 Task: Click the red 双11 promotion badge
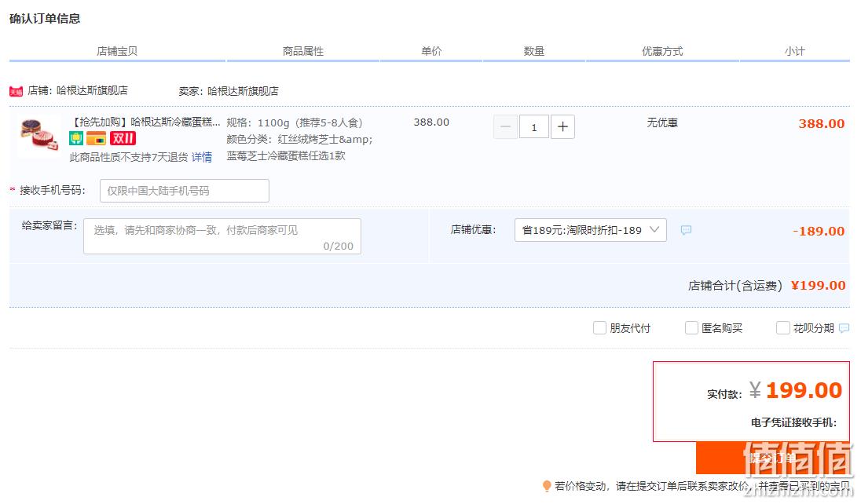[123, 138]
